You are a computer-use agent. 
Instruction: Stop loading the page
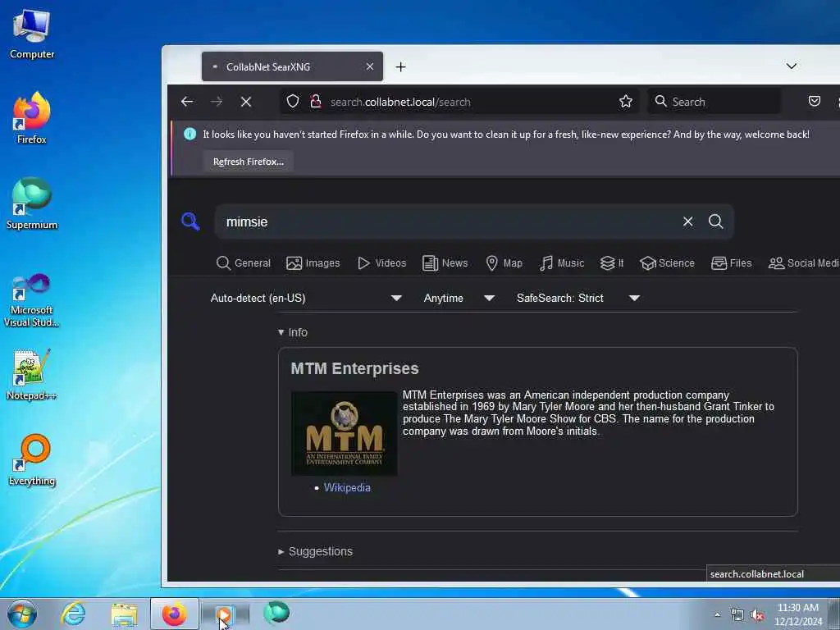[x=246, y=102]
